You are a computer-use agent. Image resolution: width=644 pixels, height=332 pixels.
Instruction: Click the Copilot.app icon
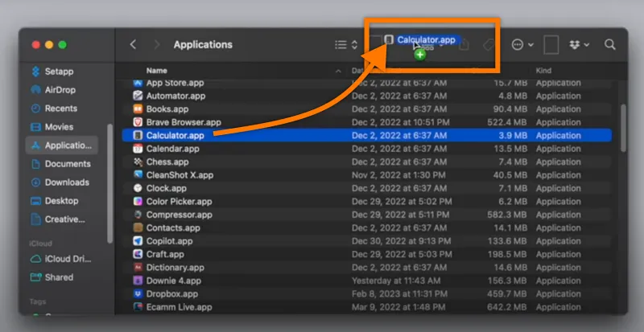point(138,241)
